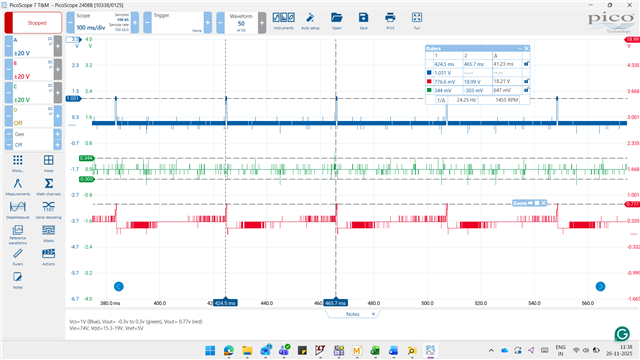Open the DeepMeasure tool
Screen dimensions: 640x360
(18, 210)
